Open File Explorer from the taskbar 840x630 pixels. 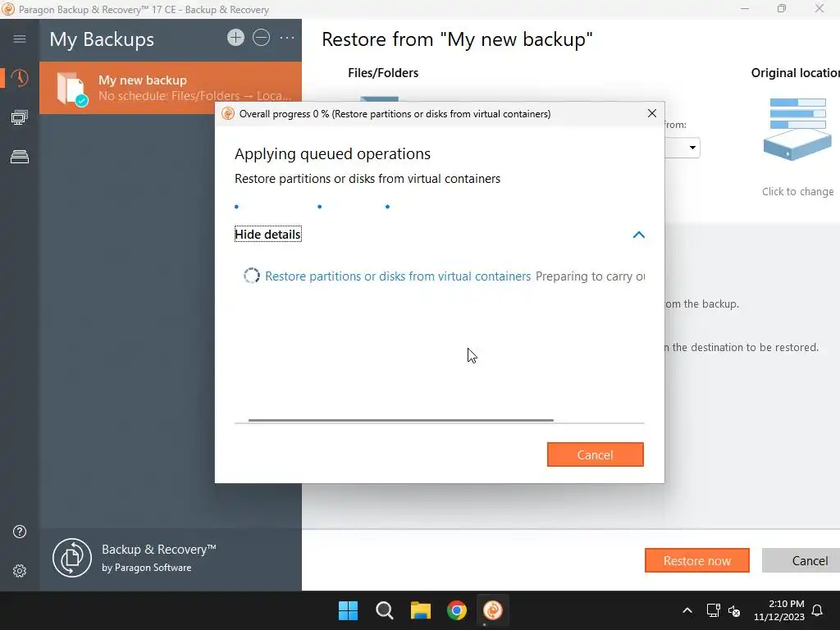421,610
